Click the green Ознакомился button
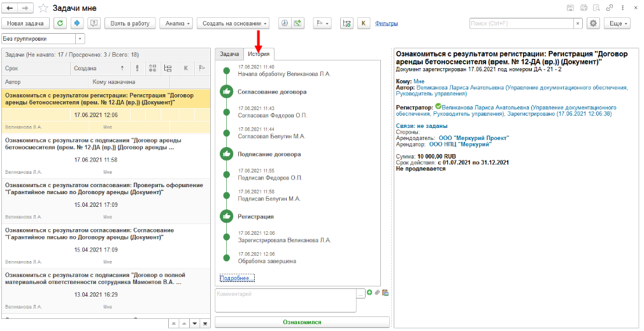Image resolution: width=644 pixels, height=331 pixels. point(302,322)
